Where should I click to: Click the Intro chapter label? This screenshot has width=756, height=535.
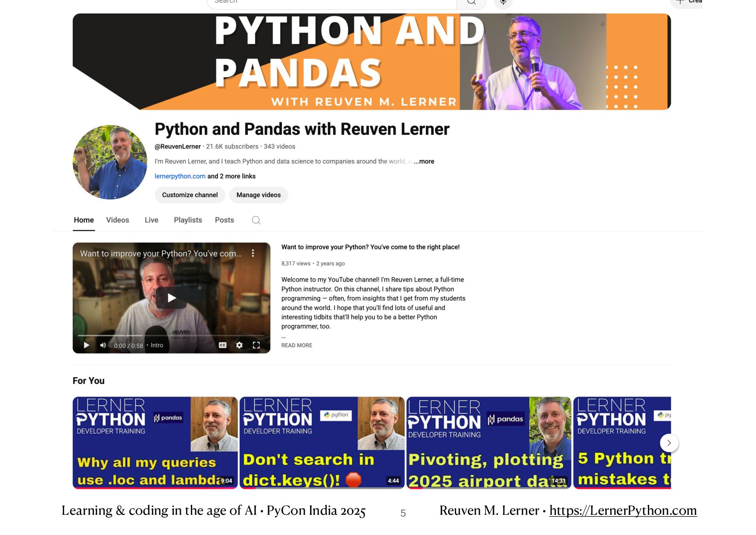pos(157,345)
